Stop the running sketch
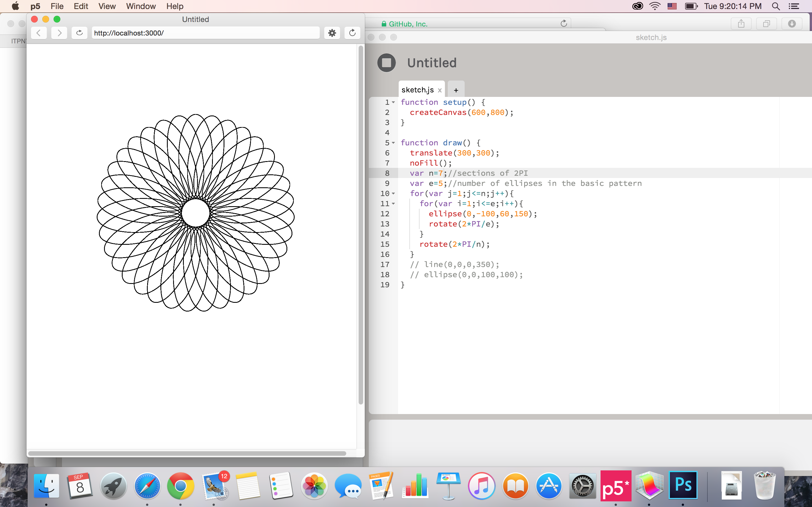 point(387,63)
